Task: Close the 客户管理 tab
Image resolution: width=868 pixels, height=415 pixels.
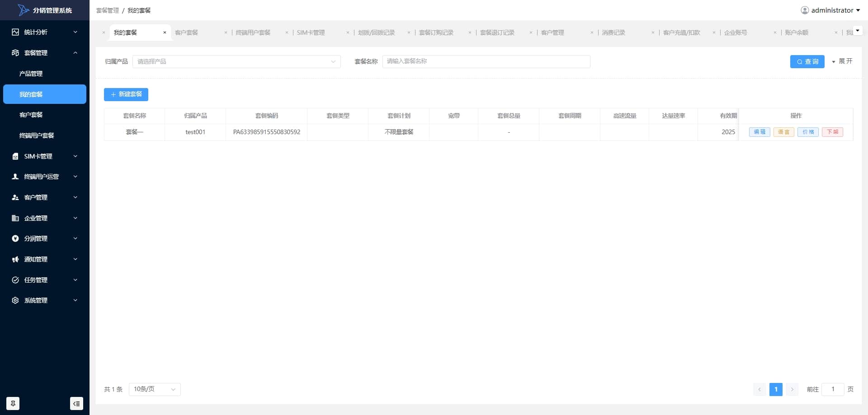Action: [592, 33]
